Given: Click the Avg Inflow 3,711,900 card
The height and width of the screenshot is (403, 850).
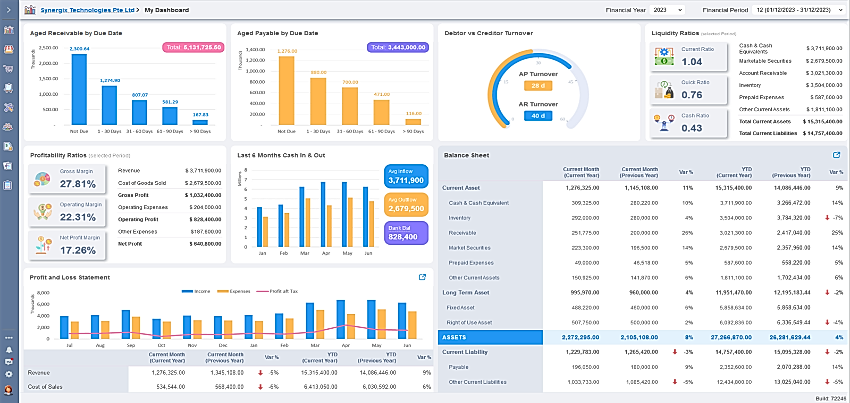Looking at the screenshot, I should (x=406, y=176).
